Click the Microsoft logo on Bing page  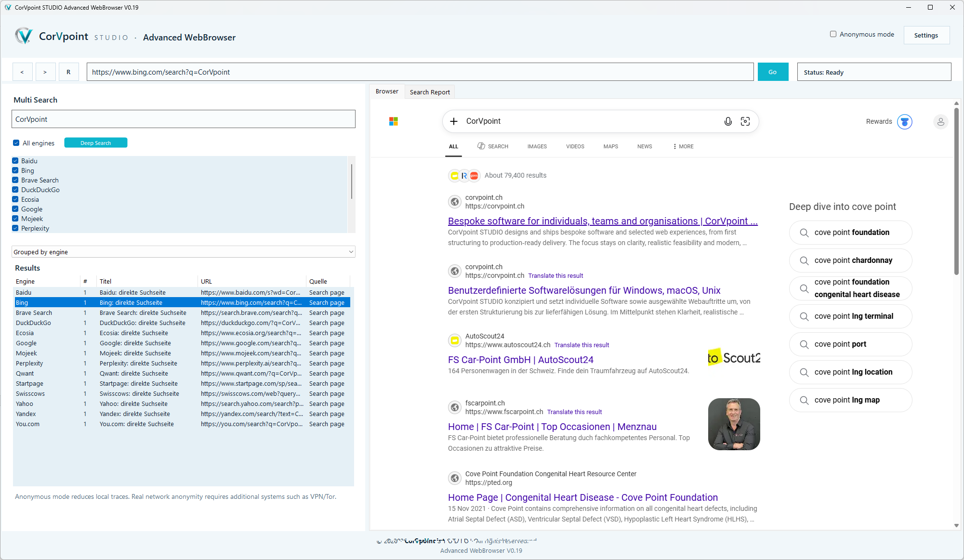tap(394, 121)
